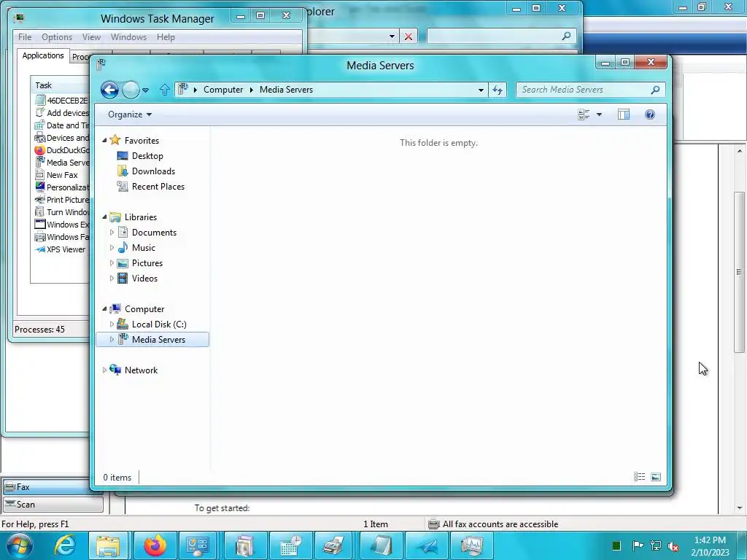Click the Back arrow in Media Servers window

(x=109, y=90)
